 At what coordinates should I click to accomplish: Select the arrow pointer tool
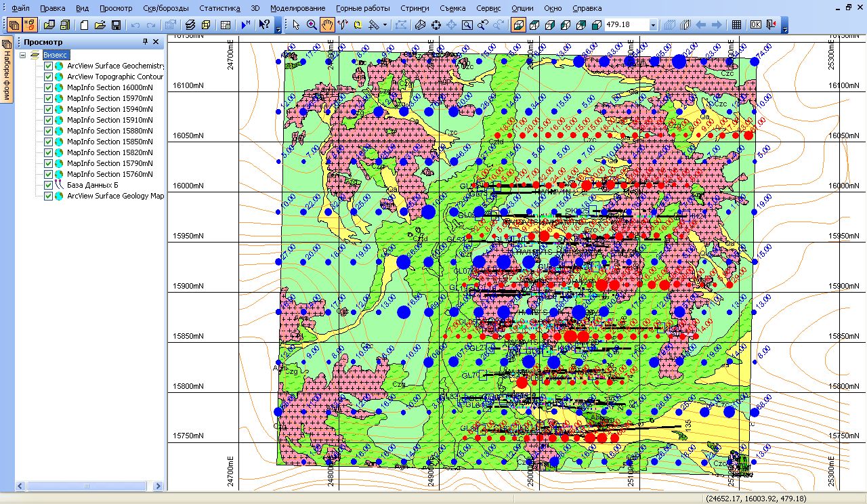coord(296,25)
